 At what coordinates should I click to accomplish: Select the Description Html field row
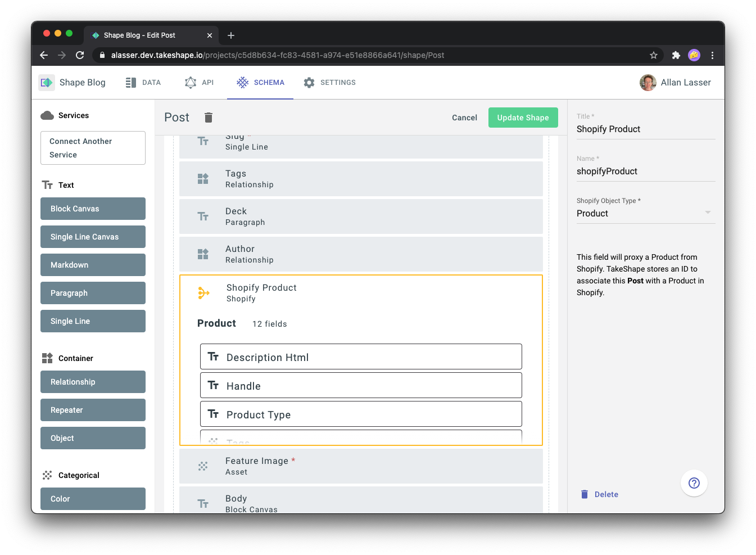(361, 357)
